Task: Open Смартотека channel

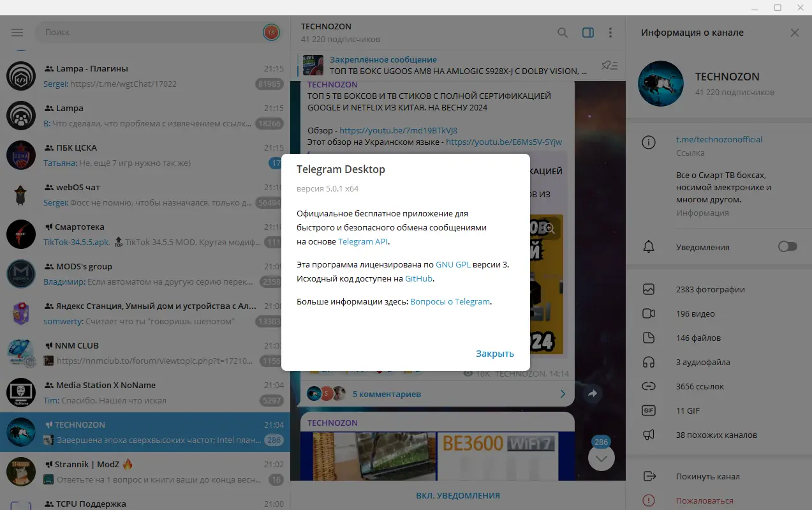Action: point(145,234)
